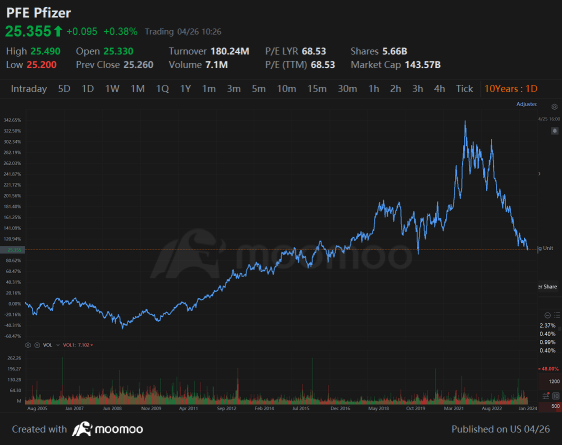
Task: Switch to 1h interval tab
Action: click(x=374, y=89)
